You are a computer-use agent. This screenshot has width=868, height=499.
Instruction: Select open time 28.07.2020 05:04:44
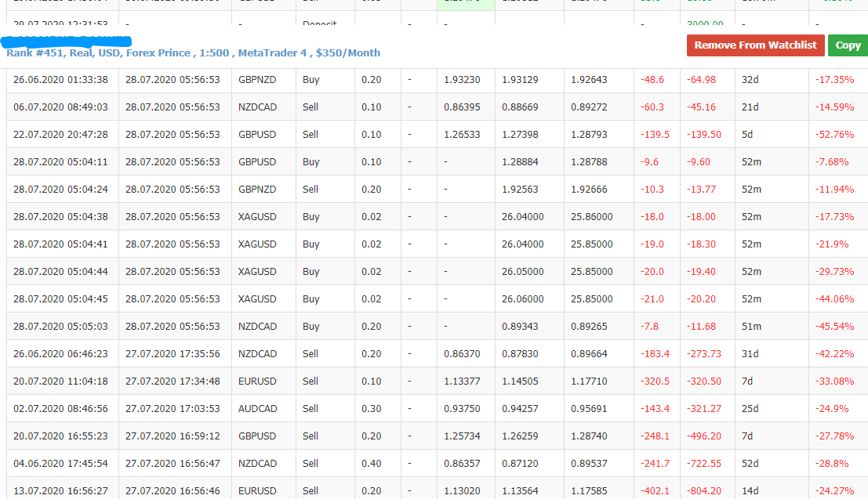click(x=60, y=272)
